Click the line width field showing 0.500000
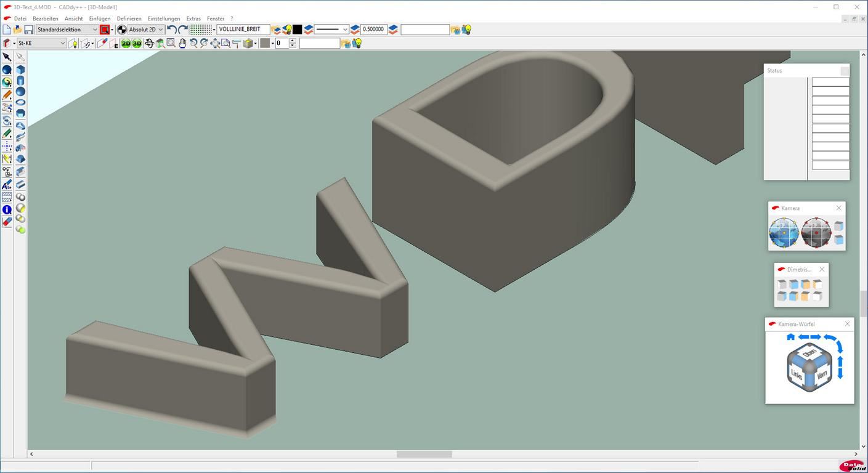868x473 pixels. pyautogui.click(x=374, y=30)
